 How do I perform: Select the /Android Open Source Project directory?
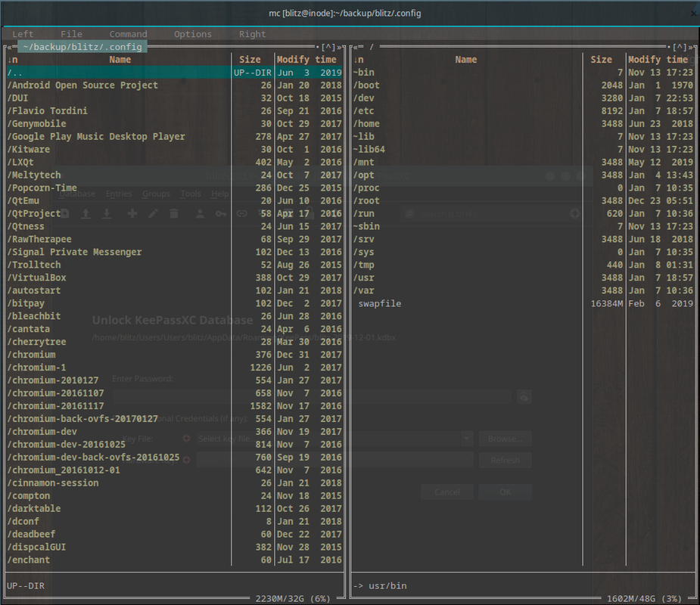point(175,85)
